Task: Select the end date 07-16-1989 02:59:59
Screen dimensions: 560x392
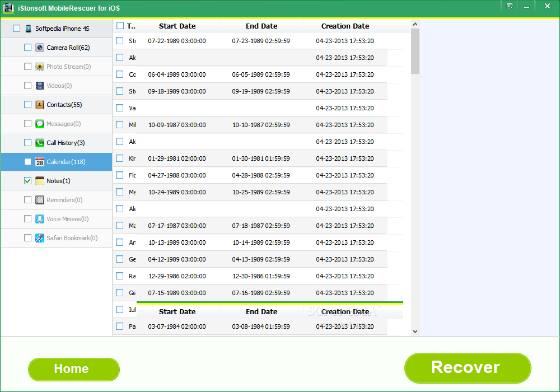Action: click(261, 293)
